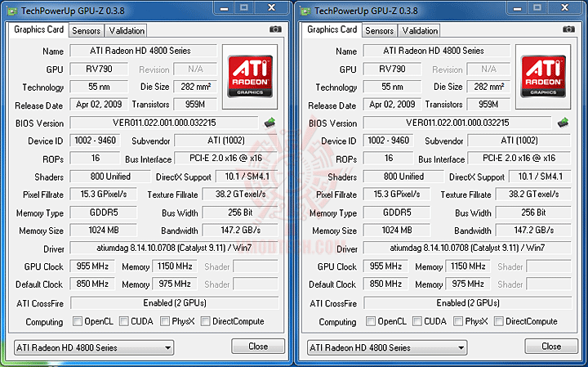Click 256 Bit bus width in left window
Image resolution: width=588 pixels, height=367 pixels.
click(240, 213)
